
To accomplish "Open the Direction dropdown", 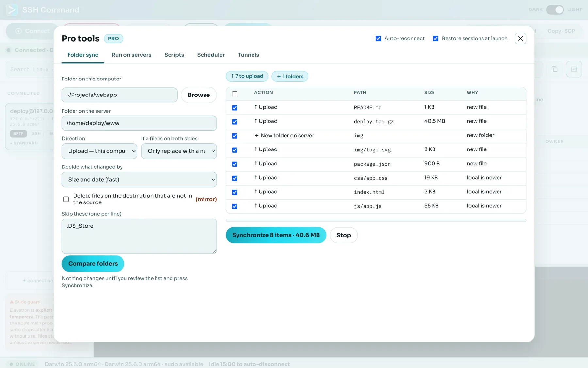I will tap(99, 151).
